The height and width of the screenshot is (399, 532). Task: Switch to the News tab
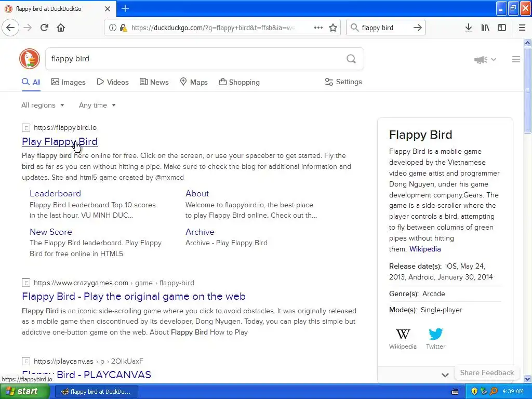[154, 82]
